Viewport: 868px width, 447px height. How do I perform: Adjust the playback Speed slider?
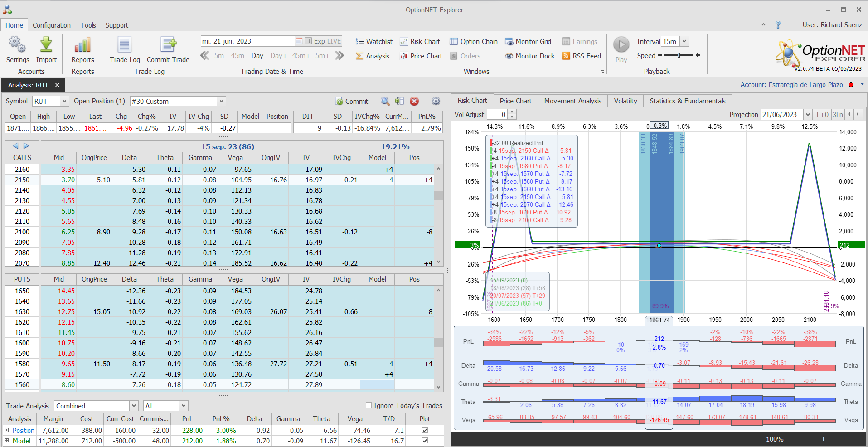(679, 55)
